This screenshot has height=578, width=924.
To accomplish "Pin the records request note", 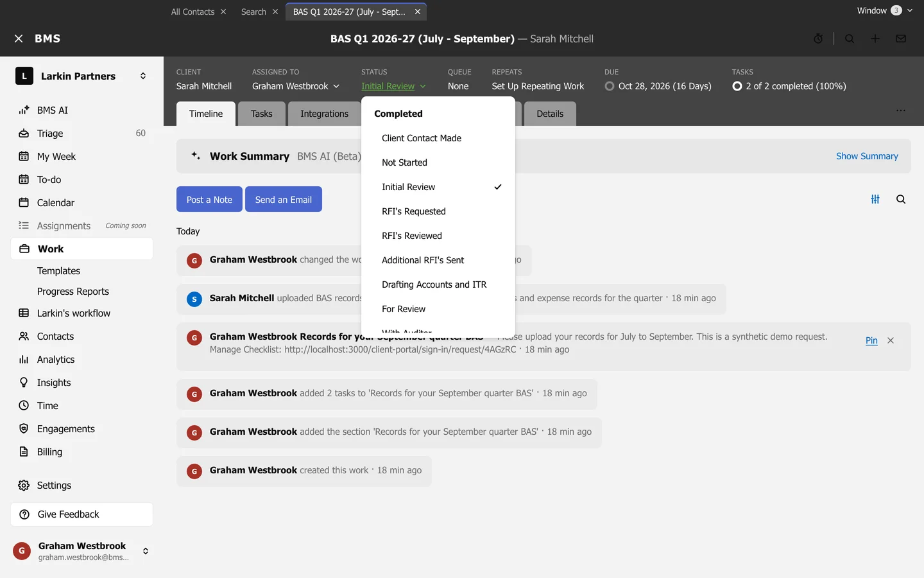I will click(871, 340).
